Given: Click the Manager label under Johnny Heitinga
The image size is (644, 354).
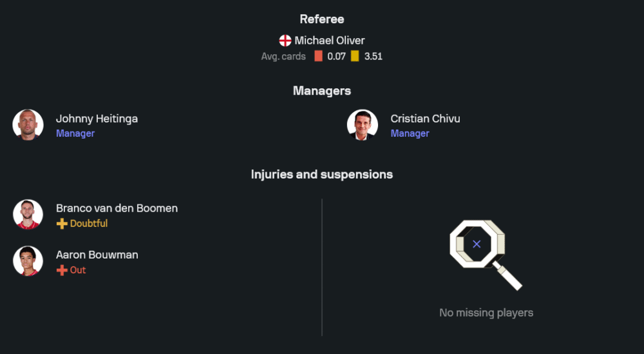Looking at the screenshot, I should (75, 133).
